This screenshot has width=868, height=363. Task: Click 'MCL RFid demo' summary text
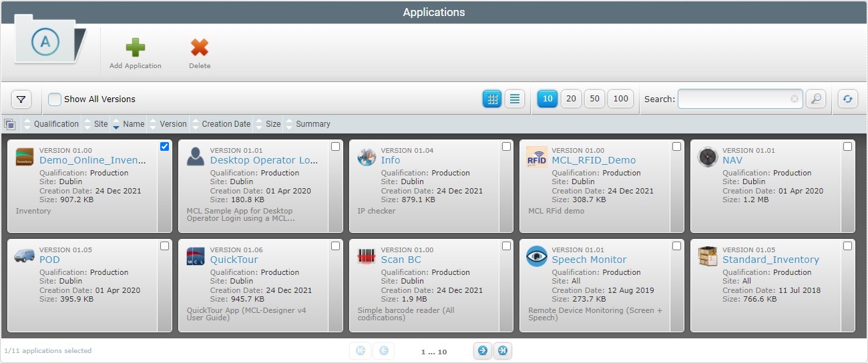[556, 211]
